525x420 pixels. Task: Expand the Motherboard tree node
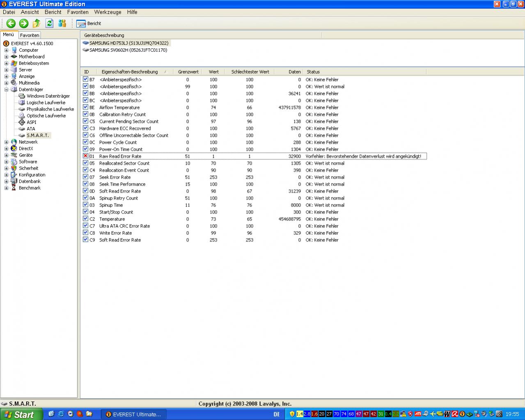pos(6,57)
